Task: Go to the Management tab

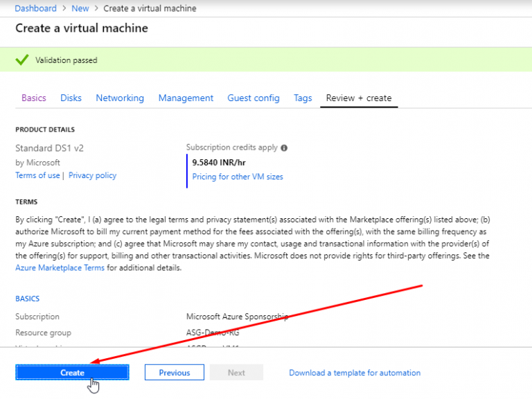Action: pyautogui.click(x=186, y=98)
